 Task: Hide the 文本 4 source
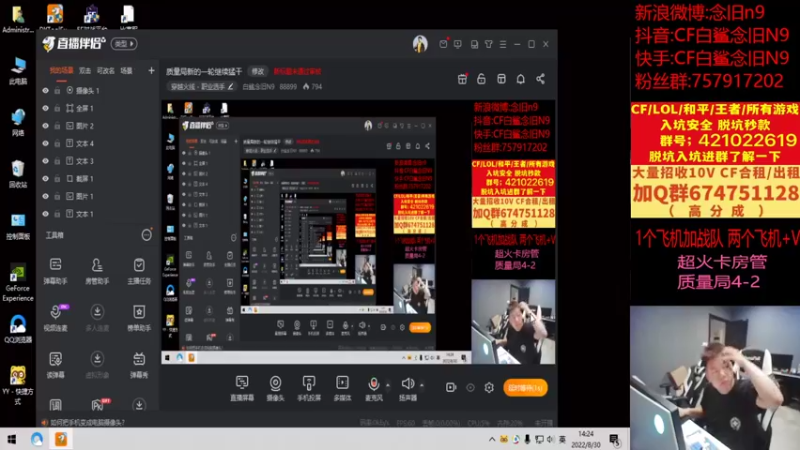click(x=45, y=143)
